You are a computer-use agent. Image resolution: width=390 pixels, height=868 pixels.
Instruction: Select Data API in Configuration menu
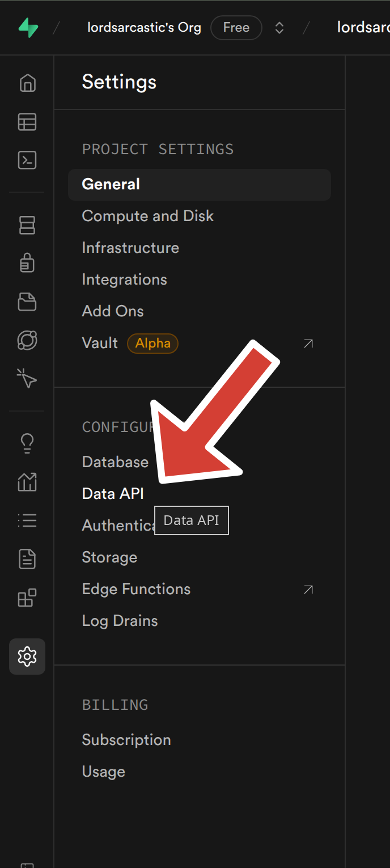point(113,494)
